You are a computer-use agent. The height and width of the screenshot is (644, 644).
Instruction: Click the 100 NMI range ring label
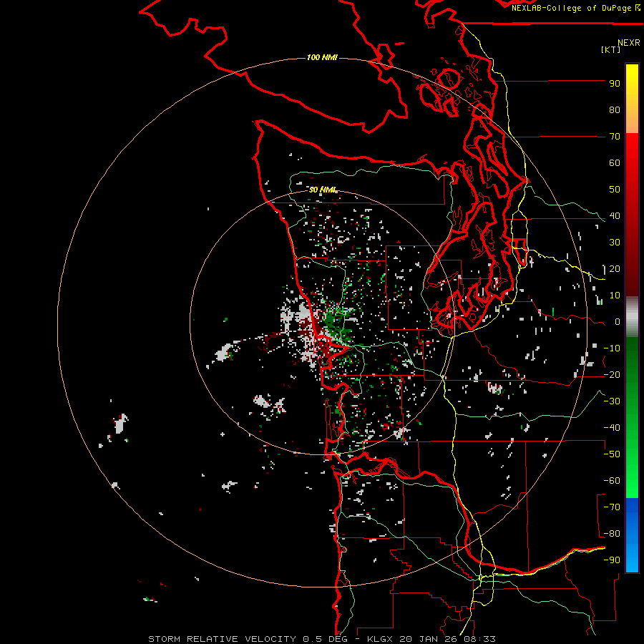[x=322, y=57]
